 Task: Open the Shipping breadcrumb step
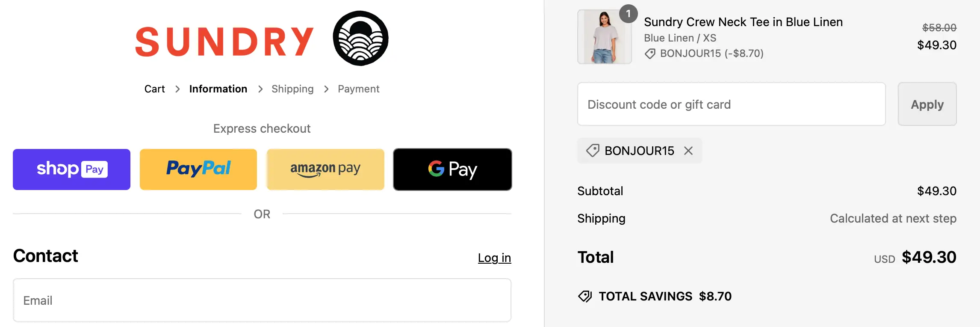(292, 89)
